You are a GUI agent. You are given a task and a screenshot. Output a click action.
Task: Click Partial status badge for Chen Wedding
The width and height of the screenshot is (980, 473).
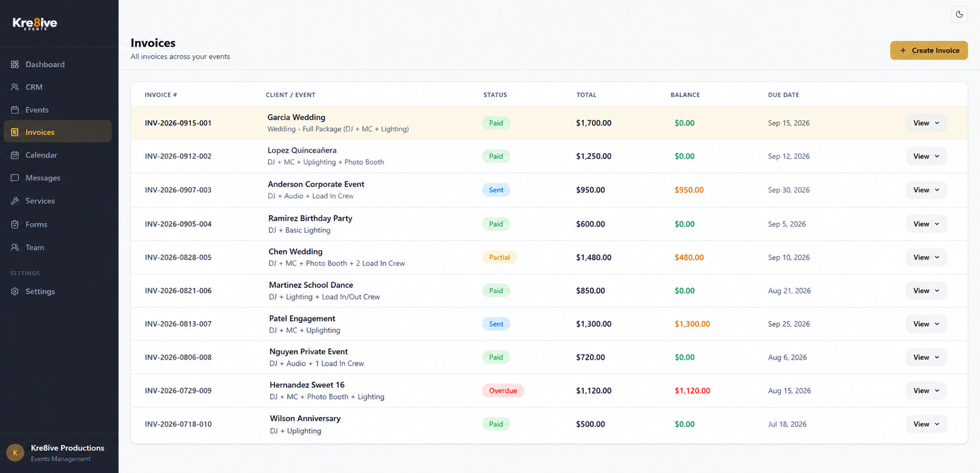click(x=499, y=257)
